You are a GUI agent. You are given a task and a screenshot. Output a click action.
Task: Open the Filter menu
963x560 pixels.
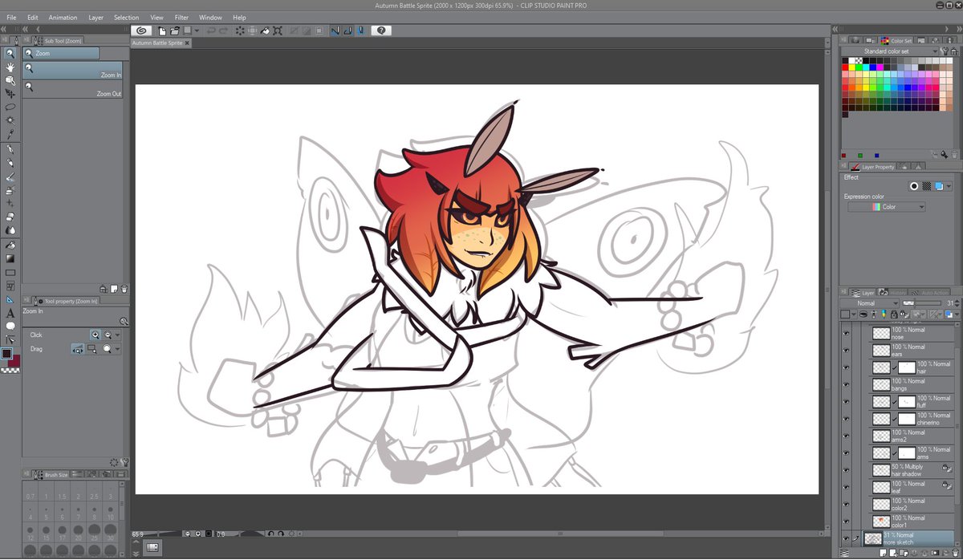click(x=181, y=17)
